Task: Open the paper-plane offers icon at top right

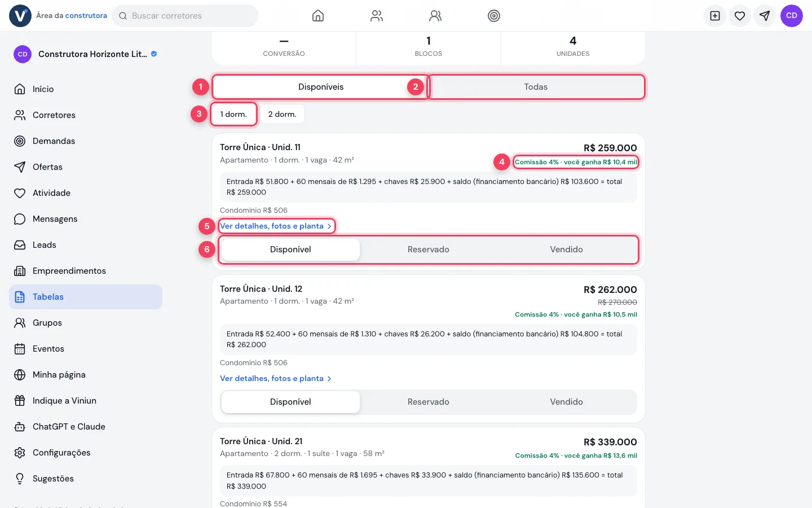Action: click(x=765, y=16)
